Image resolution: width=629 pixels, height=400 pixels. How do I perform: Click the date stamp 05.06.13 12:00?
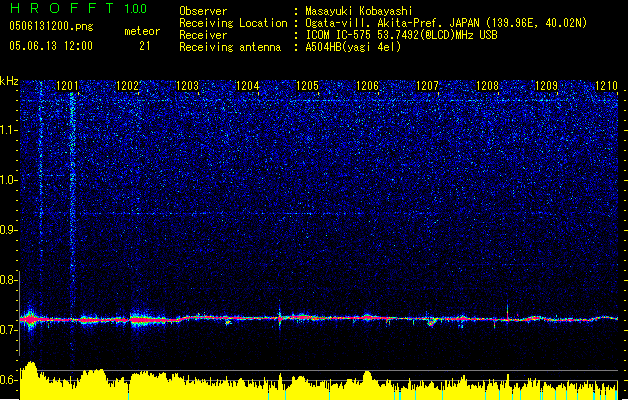(51, 46)
